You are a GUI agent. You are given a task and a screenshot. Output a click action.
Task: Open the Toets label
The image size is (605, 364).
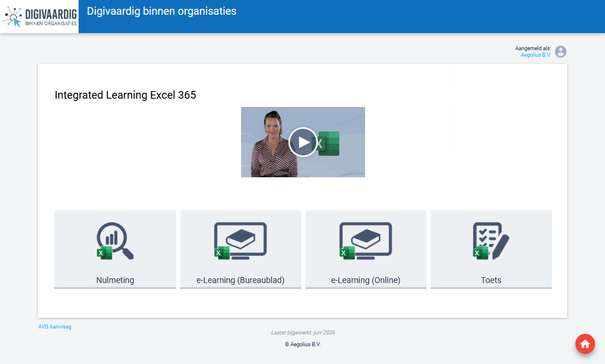tap(491, 280)
